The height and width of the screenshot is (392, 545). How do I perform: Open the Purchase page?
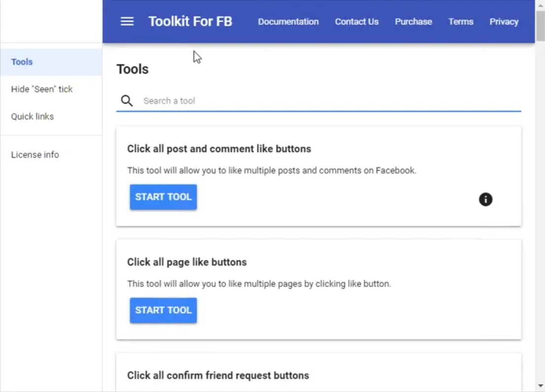(x=413, y=22)
